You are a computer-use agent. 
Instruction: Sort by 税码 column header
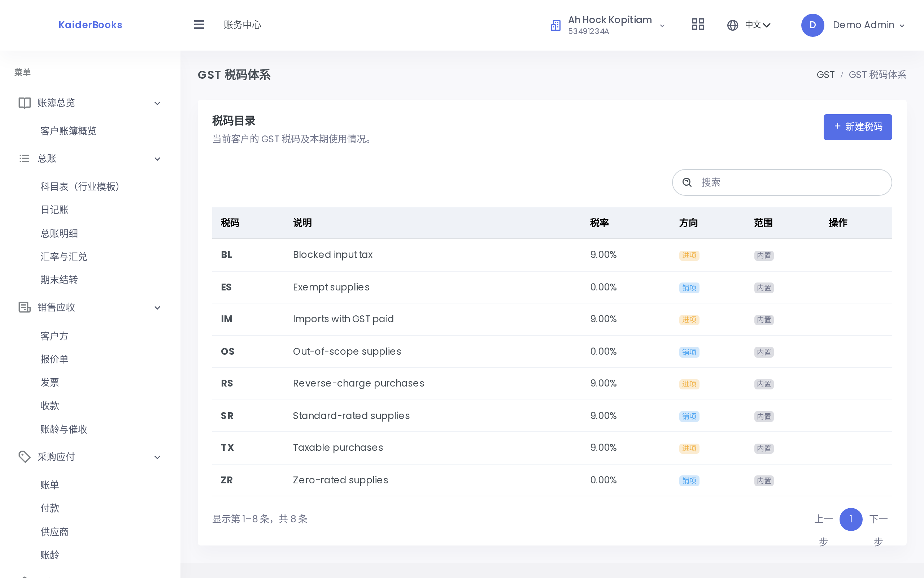[x=230, y=223]
